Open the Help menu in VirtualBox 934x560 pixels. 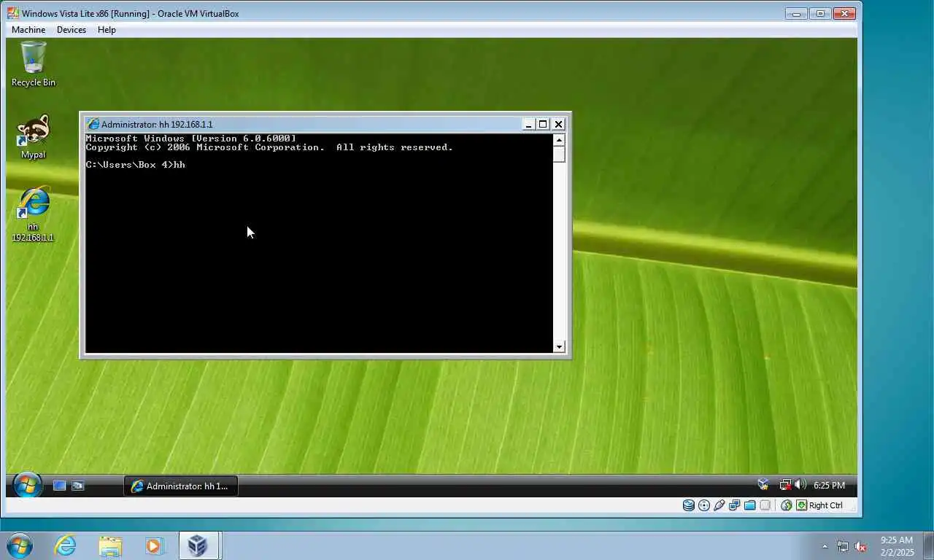[x=107, y=30]
